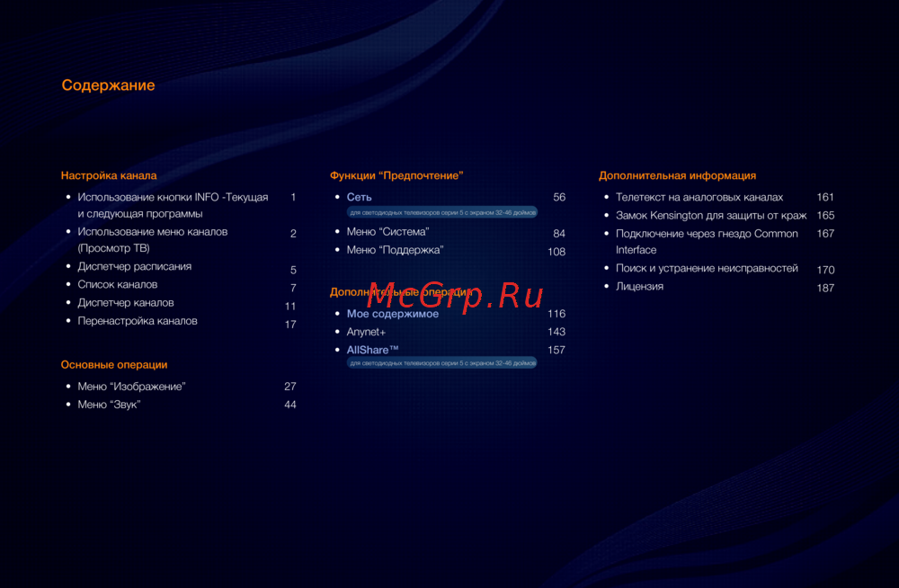899x588 pixels.
Task: Open Телетекст на аналоговых каналах entry
Action: 699,197
